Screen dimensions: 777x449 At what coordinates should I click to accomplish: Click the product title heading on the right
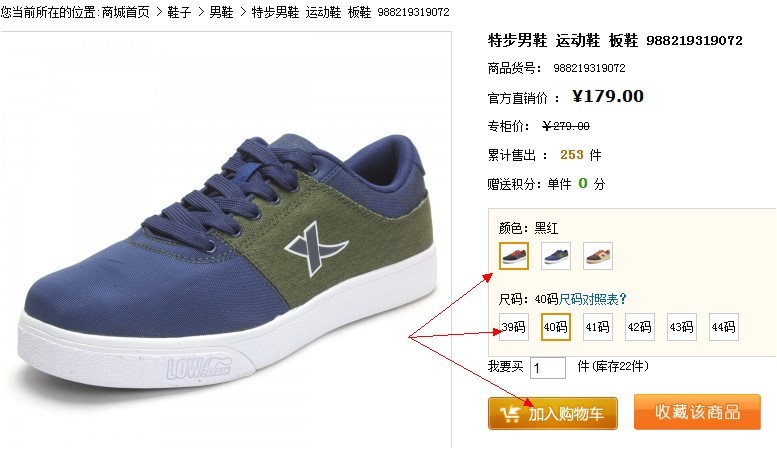615,40
